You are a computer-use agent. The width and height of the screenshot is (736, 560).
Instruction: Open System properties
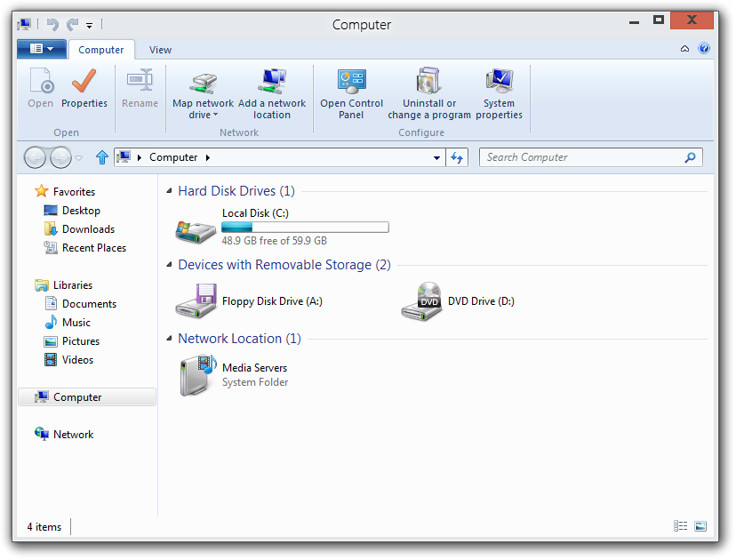coord(499,93)
